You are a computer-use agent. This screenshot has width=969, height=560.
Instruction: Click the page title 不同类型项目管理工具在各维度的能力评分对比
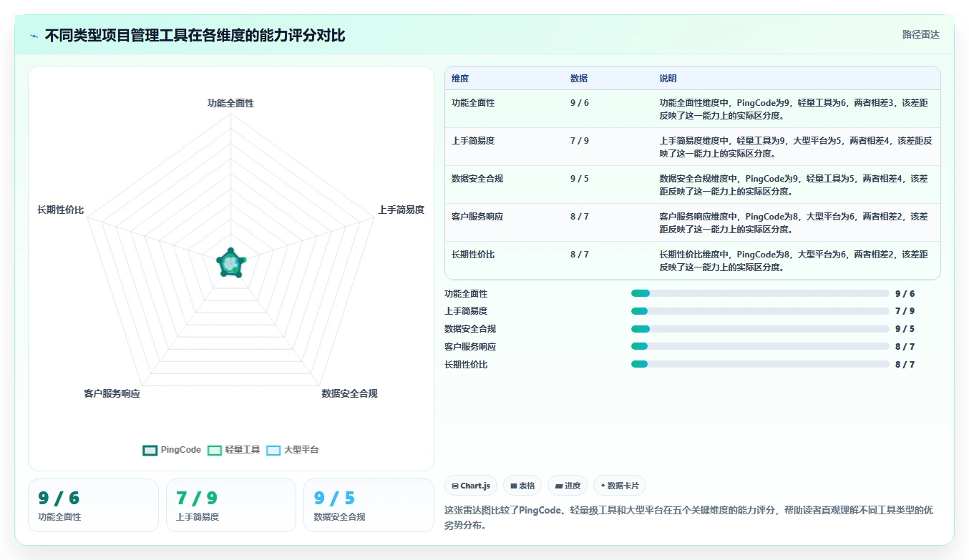195,36
